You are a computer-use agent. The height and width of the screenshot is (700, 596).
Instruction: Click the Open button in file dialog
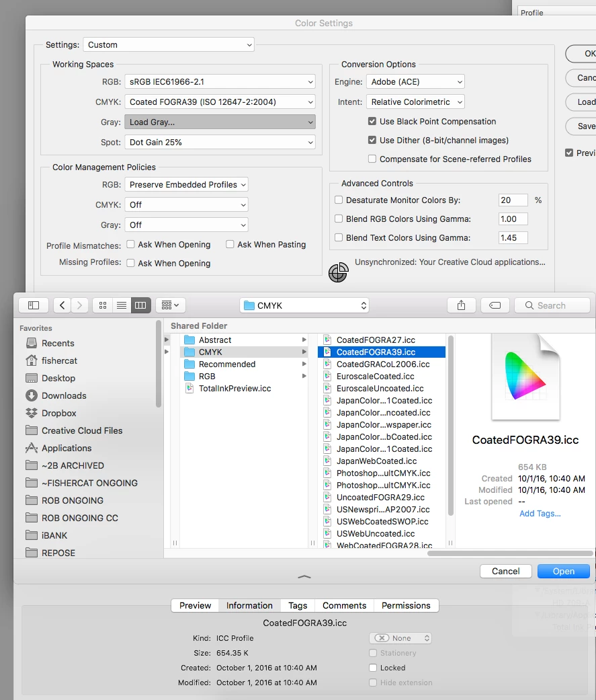point(564,571)
